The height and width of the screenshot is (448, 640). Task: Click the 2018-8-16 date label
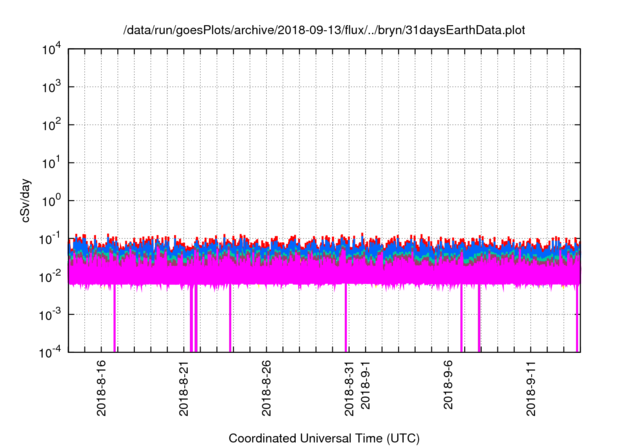pos(101,388)
